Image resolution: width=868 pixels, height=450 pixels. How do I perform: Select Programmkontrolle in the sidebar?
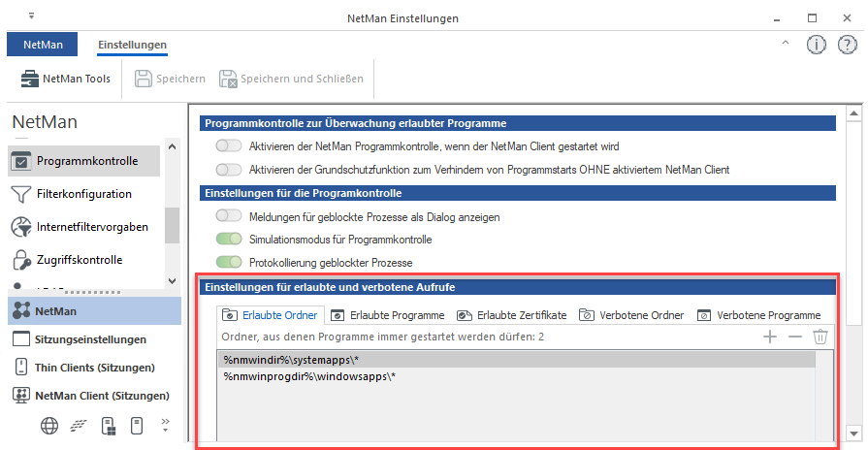point(84,161)
